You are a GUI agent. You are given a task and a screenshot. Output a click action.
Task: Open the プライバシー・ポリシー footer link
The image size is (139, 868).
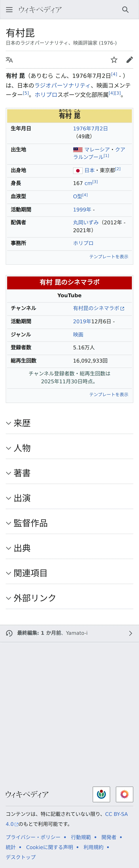(x=33, y=837)
